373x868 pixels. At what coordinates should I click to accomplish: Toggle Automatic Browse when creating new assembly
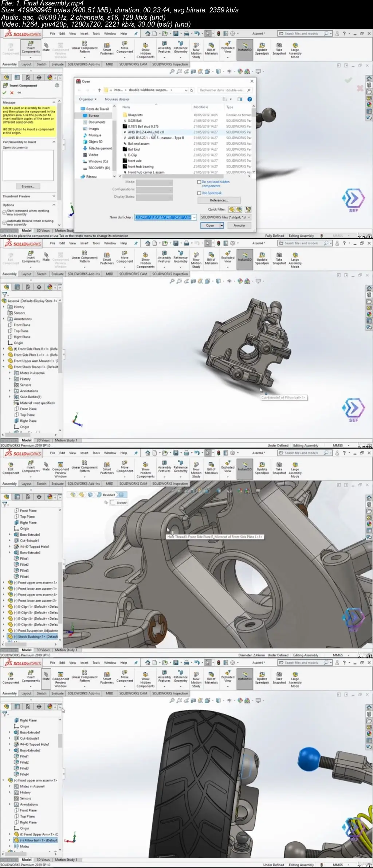point(4,222)
